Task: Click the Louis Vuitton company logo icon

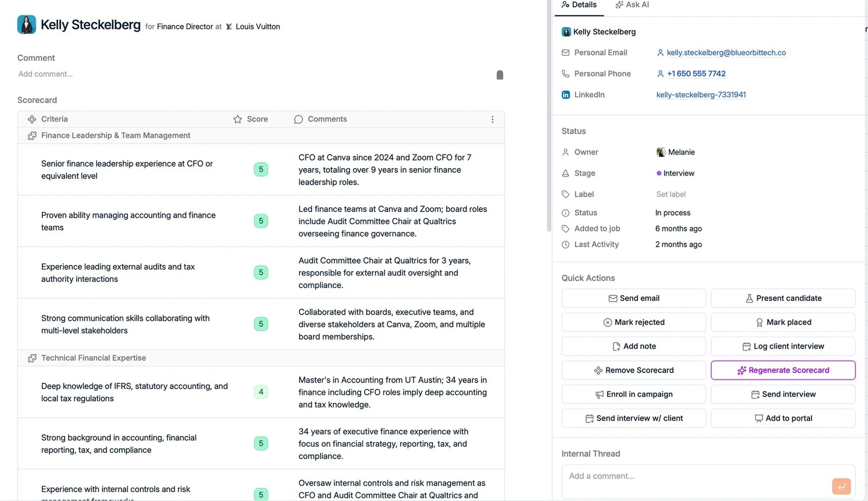Action: pyautogui.click(x=229, y=27)
